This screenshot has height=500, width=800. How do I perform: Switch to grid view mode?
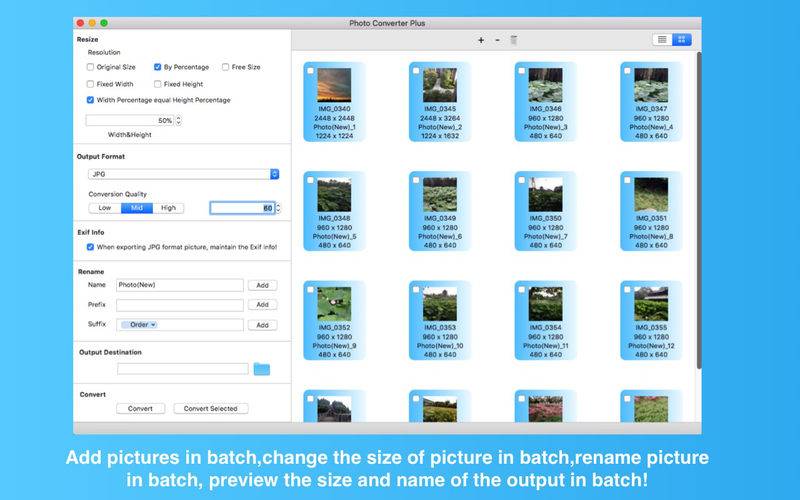click(682, 39)
